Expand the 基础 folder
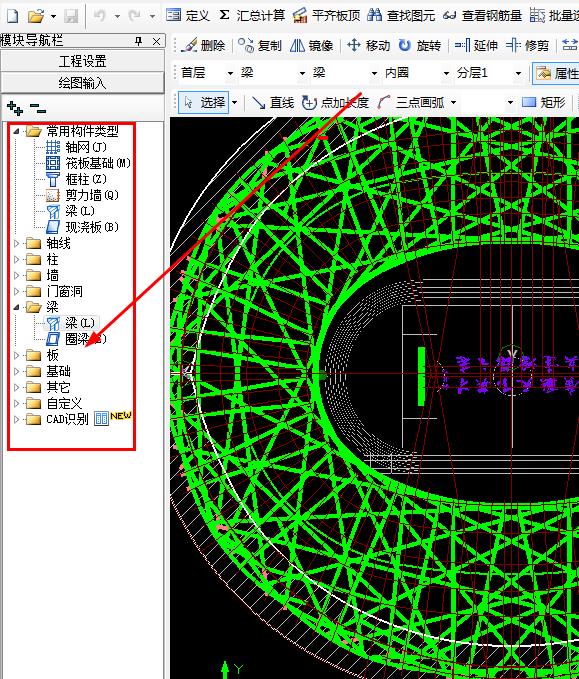The height and width of the screenshot is (679, 579). tap(16, 372)
